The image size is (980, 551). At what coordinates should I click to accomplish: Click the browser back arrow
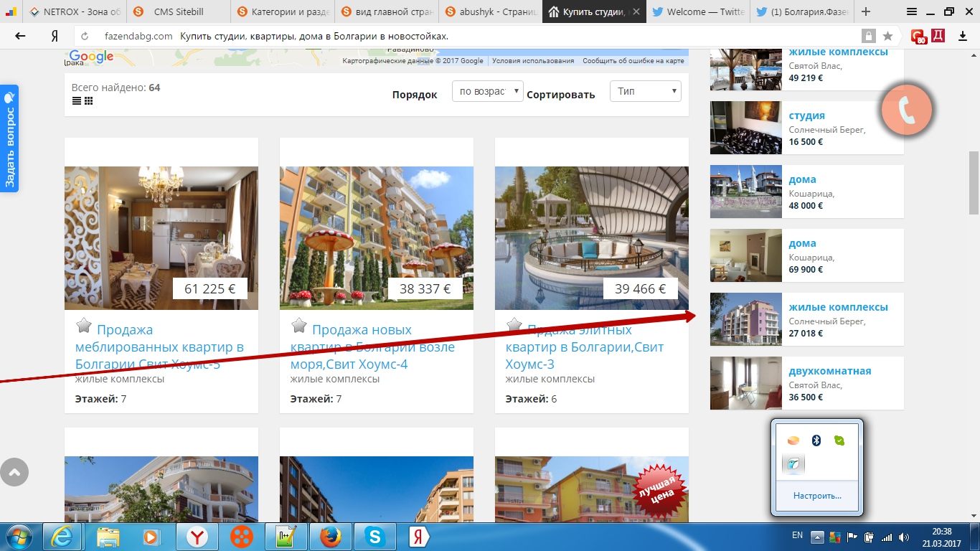tap(20, 36)
